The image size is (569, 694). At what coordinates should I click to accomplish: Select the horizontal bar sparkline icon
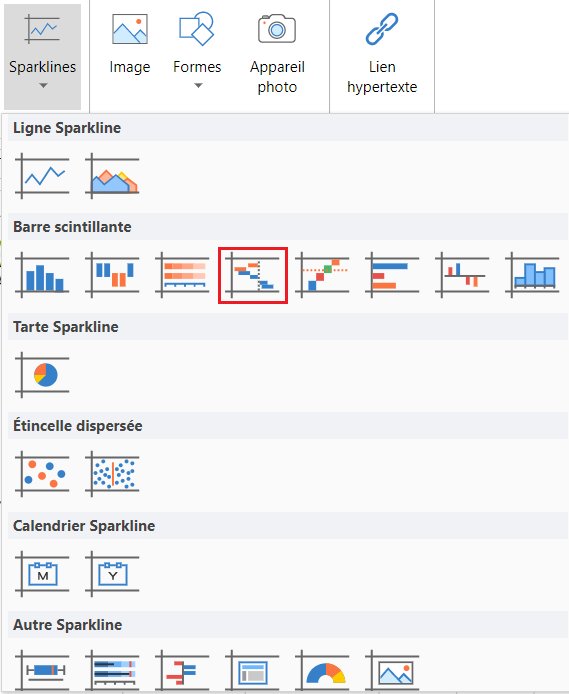392,275
